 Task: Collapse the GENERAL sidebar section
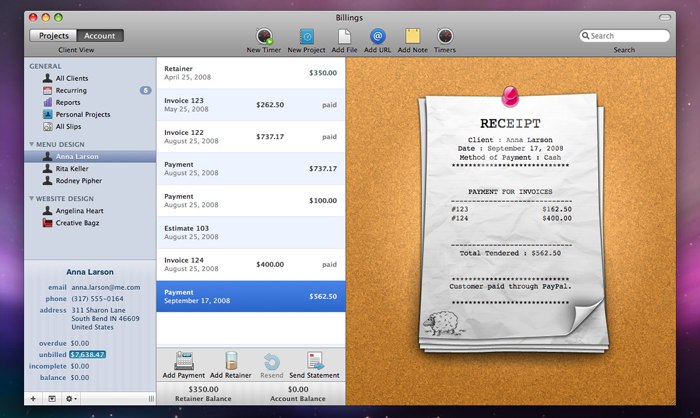(45, 65)
